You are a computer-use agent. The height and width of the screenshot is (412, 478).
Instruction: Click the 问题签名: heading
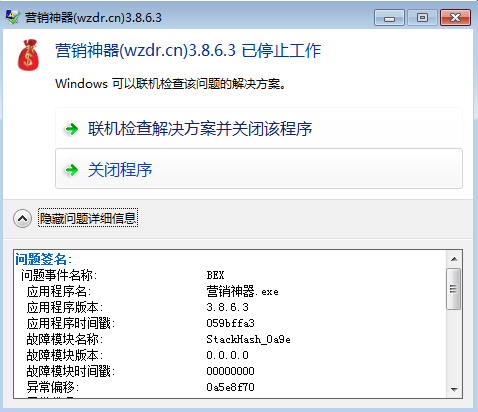[43, 259]
